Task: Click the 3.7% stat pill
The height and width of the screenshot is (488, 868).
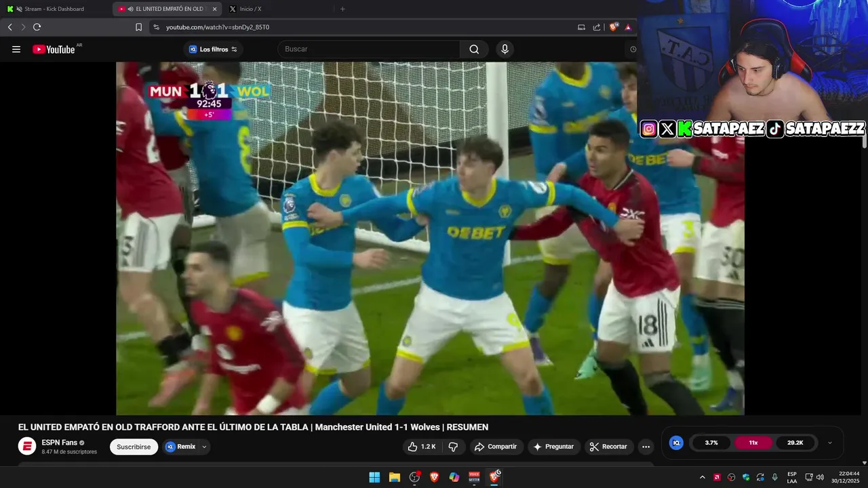Action: (711, 443)
